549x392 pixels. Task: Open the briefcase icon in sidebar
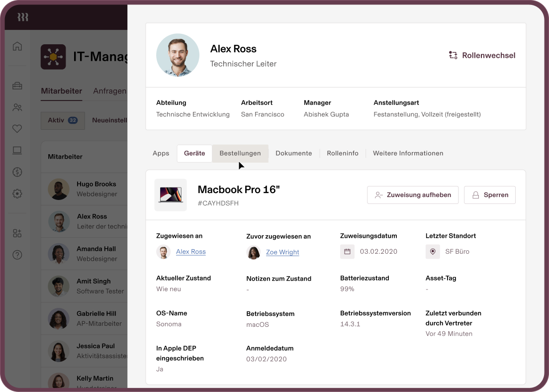17,86
